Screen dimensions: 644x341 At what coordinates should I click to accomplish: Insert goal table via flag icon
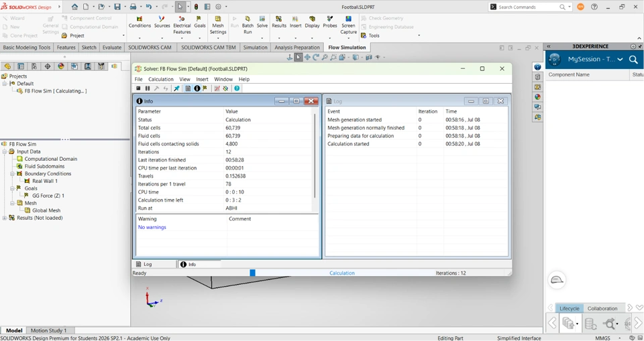[205, 88]
